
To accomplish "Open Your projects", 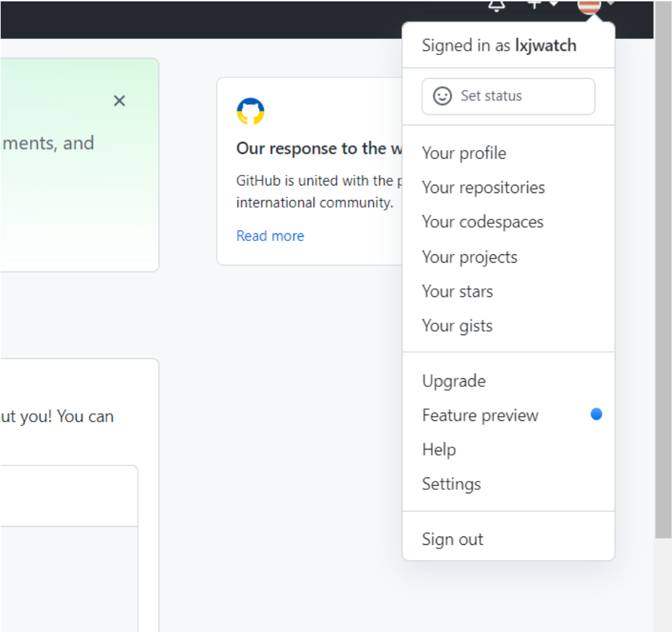I will click(x=469, y=257).
